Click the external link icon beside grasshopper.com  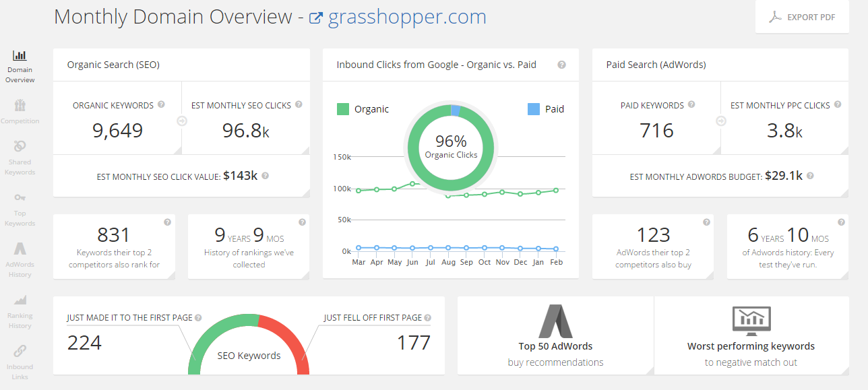315,18
